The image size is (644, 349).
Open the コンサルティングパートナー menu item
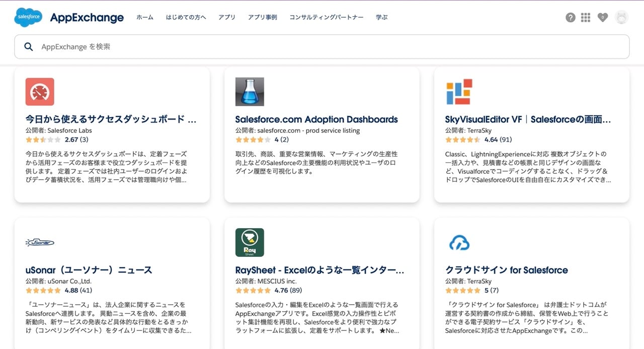(x=327, y=17)
